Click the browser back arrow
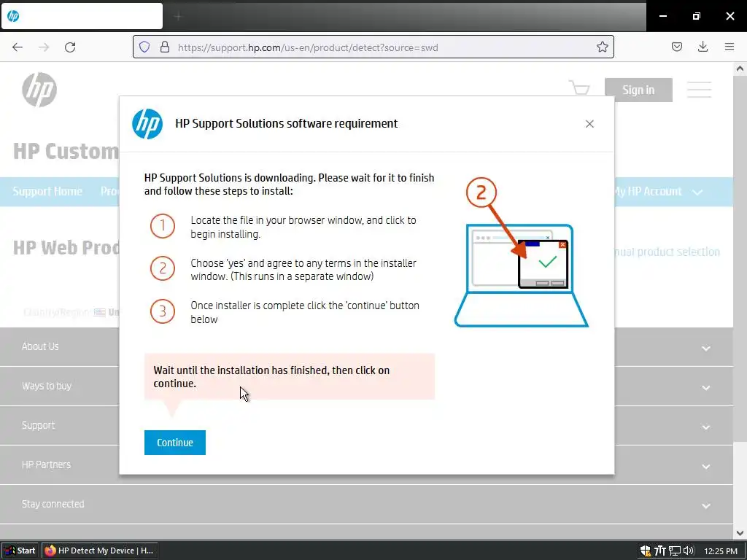The width and height of the screenshot is (747, 560). pos(18,47)
